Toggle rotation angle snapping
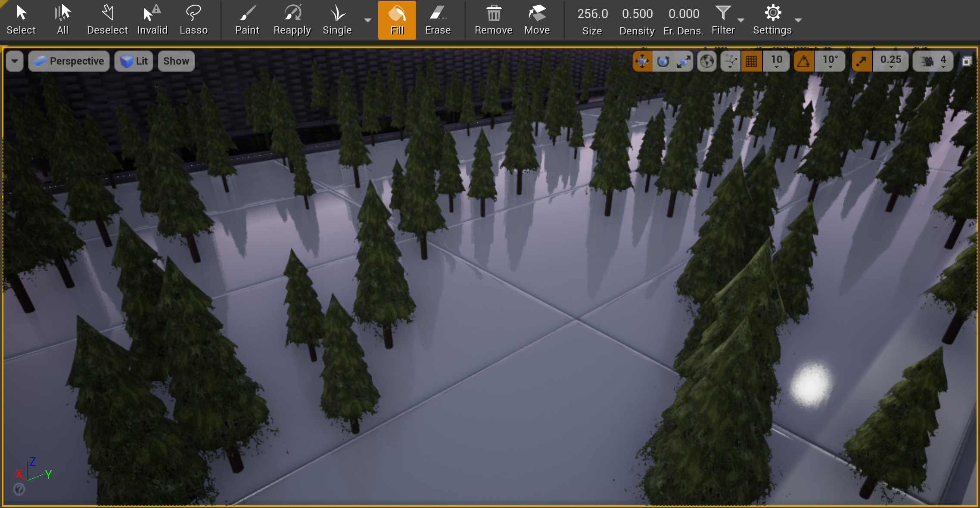Screen dimensions: 980x508 point(805,61)
